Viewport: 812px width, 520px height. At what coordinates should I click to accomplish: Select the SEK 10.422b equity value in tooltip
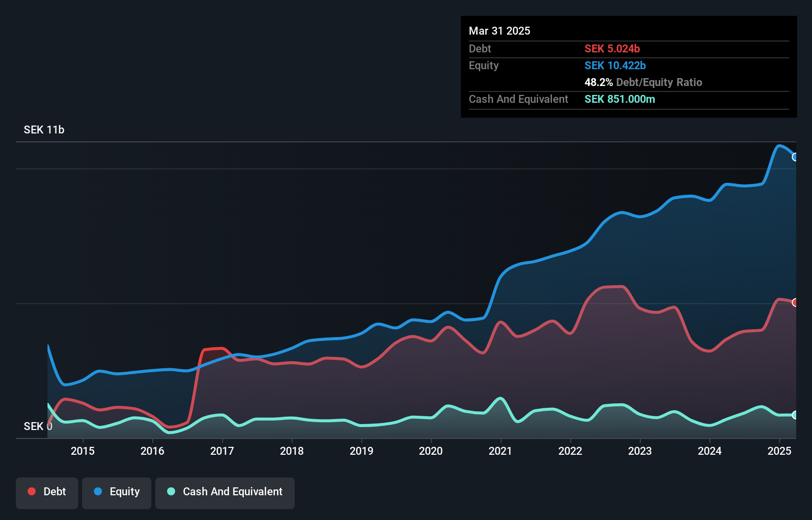615,66
